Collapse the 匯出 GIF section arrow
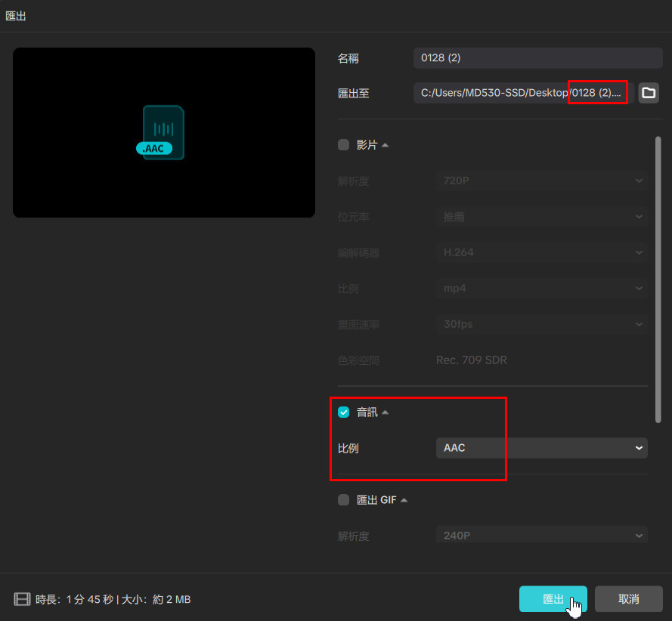This screenshot has height=621, width=672. pyautogui.click(x=404, y=500)
